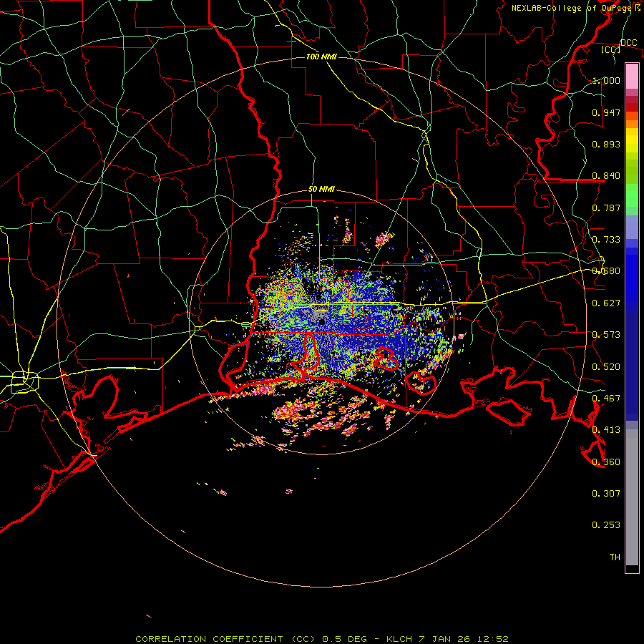Image resolution: width=644 pixels, height=644 pixels.
Task: Click the 0.947 scale label
Action: click(x=606, y=112)
